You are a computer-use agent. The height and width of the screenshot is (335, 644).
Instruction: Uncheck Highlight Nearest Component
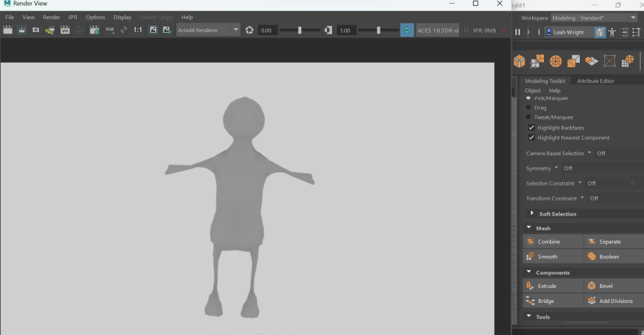[531, 138]
